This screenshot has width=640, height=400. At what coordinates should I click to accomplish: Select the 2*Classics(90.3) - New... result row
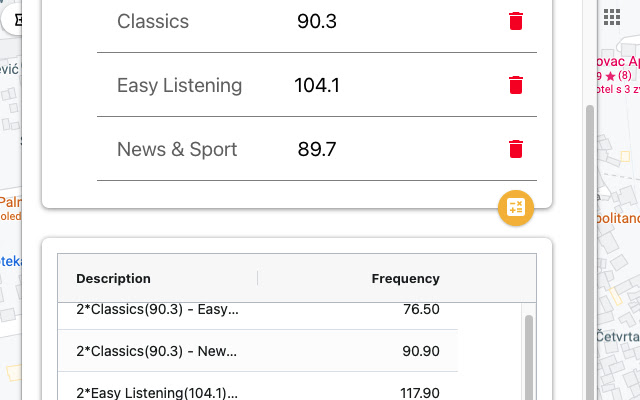coord(258,351)
